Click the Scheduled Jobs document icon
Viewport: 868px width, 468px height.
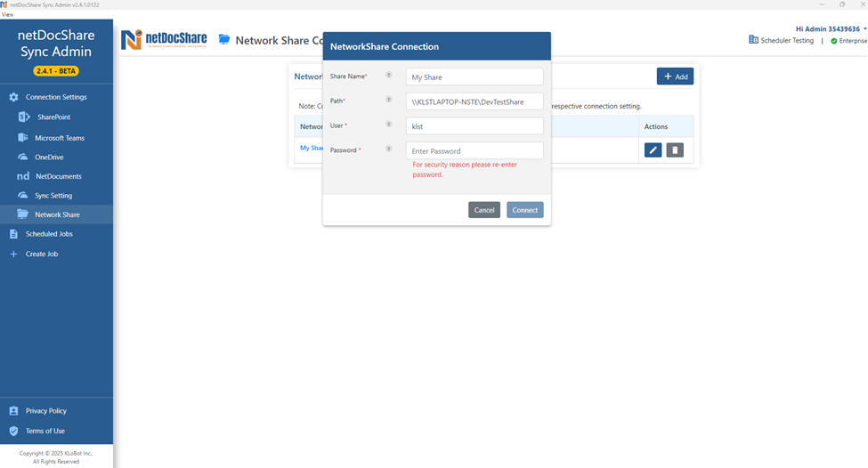[x=14, y=234]
